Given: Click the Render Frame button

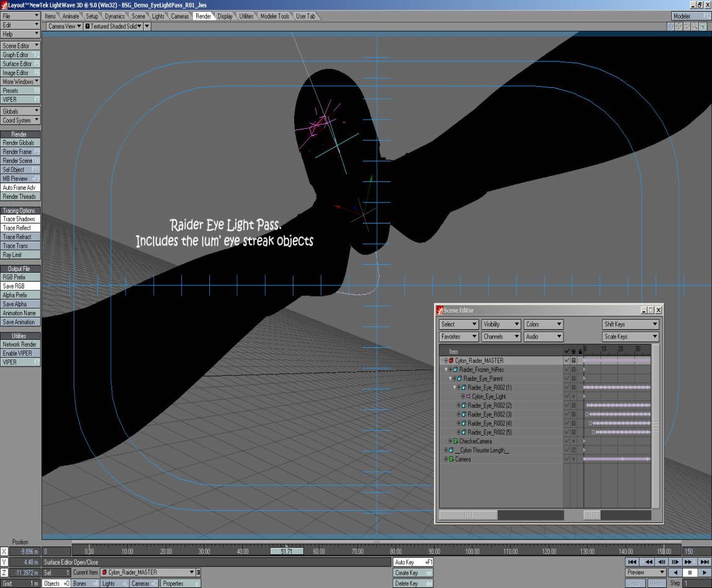Looking at the screenshot, I should point(20,152).
